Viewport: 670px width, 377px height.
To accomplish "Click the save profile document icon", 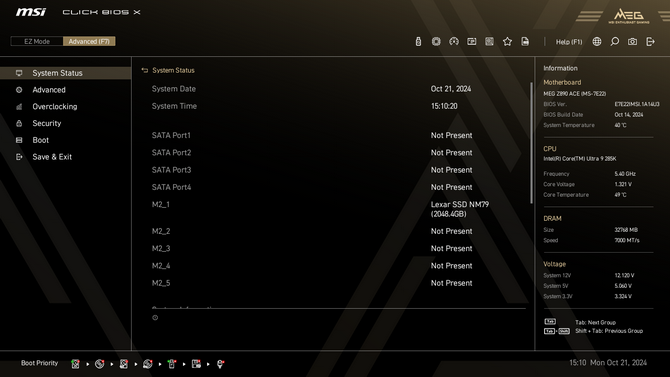I will pyautogui.click(x=525, y=41).
